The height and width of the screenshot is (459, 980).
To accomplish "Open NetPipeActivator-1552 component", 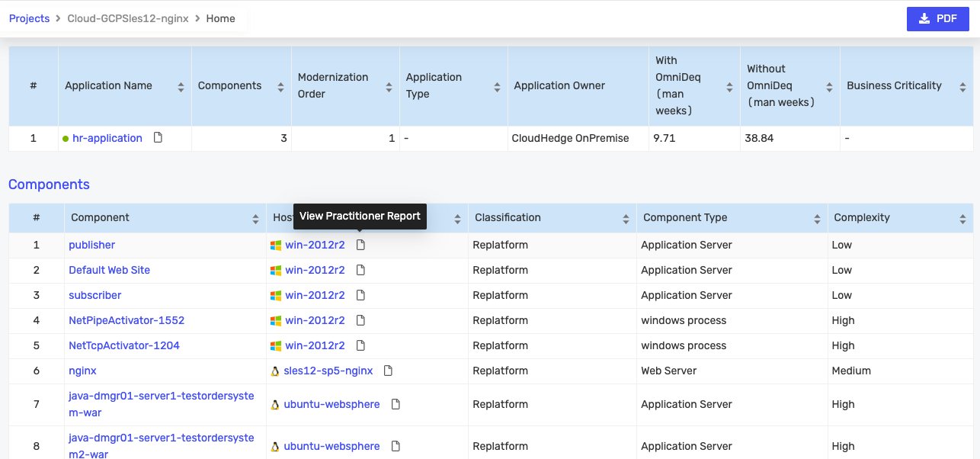I will click(127, 320).
